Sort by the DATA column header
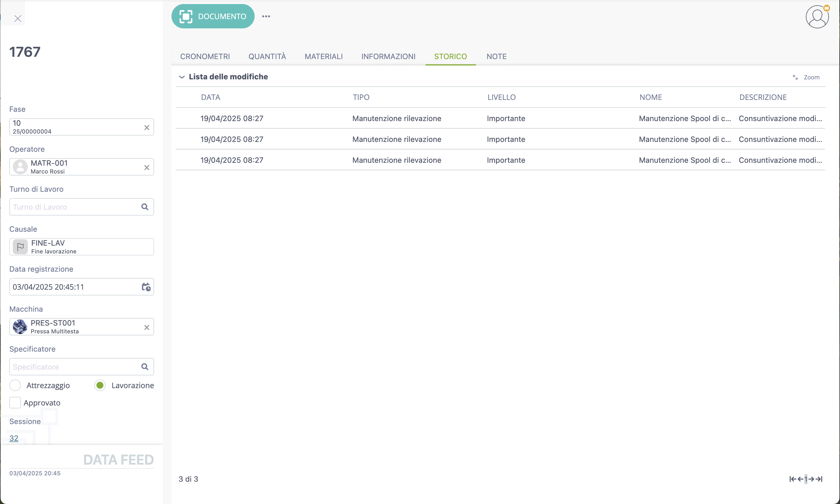The width and height of the screenshot is (840, 504). point(211,98)
